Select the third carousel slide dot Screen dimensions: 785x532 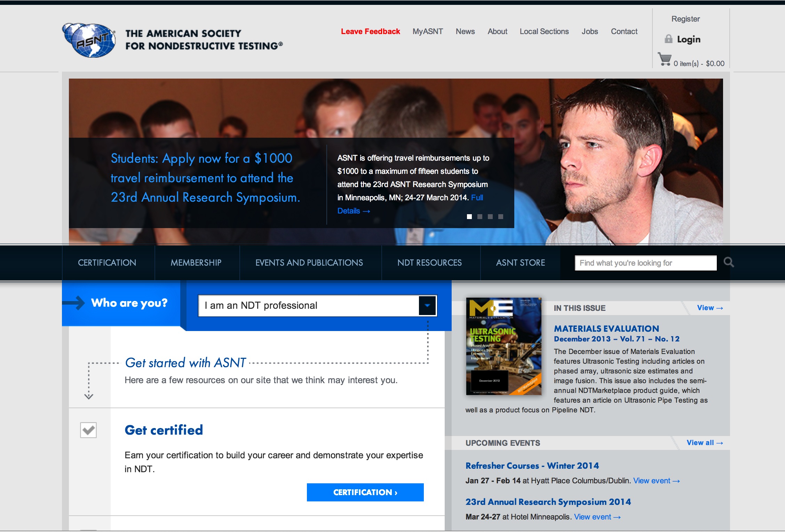[490, 217]
